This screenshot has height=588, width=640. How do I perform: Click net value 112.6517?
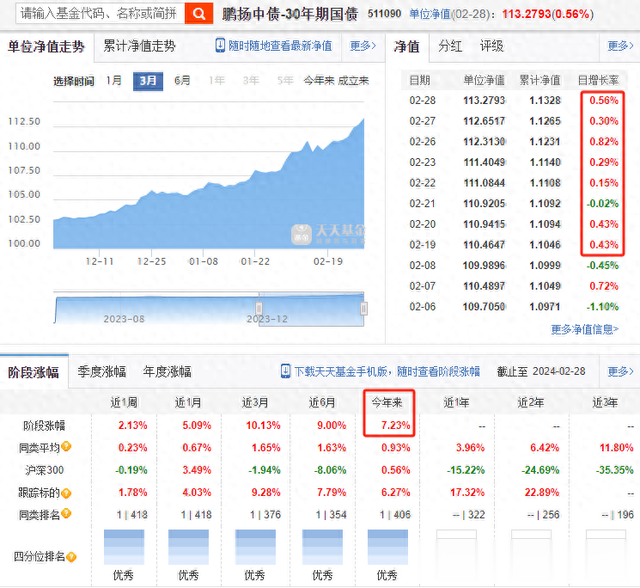(484, 121)
